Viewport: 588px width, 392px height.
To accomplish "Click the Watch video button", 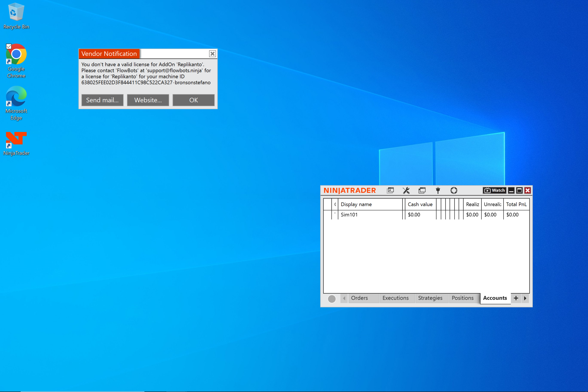I will pos(494,190).
